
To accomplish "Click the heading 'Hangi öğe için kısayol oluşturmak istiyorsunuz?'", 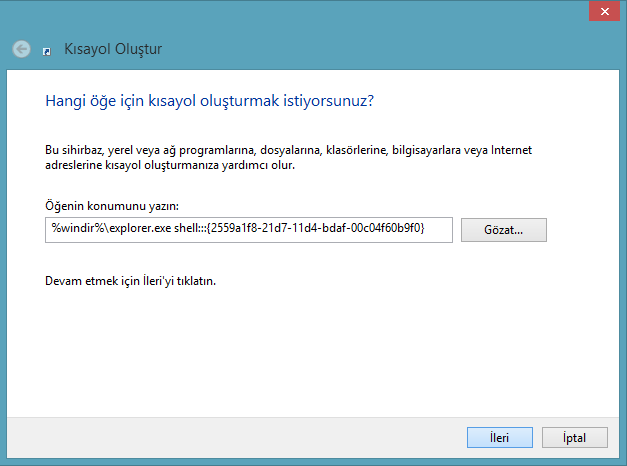I will [209, 101].
